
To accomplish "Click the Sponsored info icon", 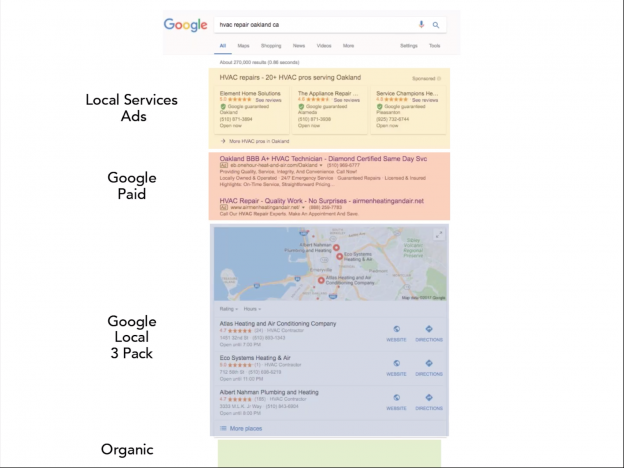I will pos(439,79).
